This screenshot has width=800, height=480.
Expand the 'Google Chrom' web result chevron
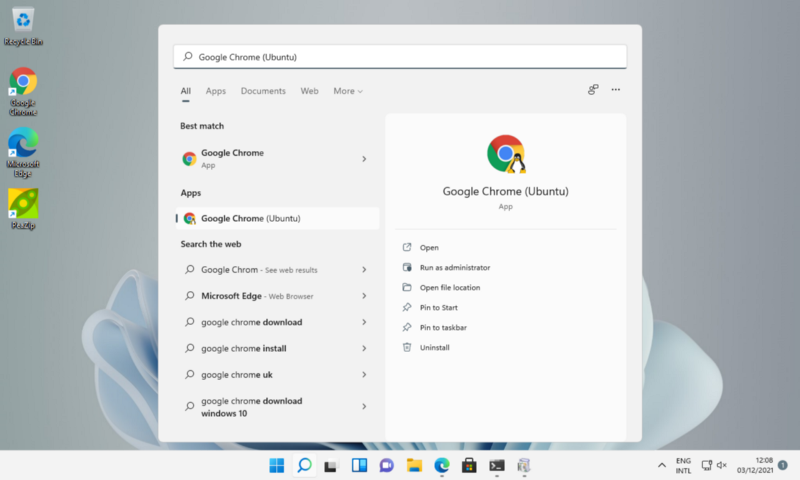pyautogui.click(x=364, y=269)
